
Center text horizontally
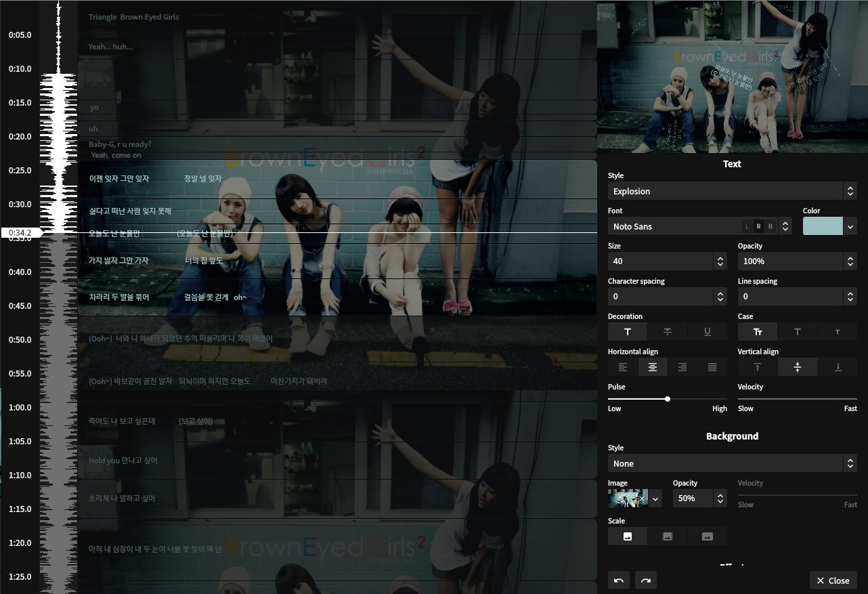click(x=653, y=367)
